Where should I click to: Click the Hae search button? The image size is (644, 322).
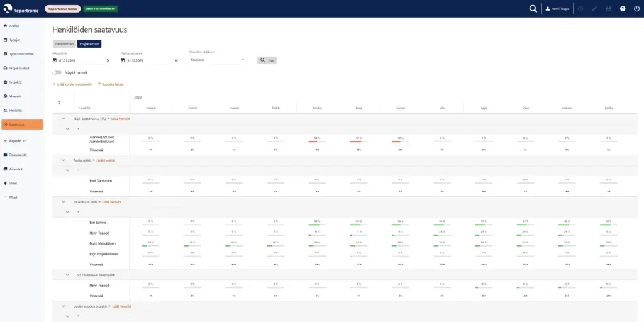click(x=267, y=60)
